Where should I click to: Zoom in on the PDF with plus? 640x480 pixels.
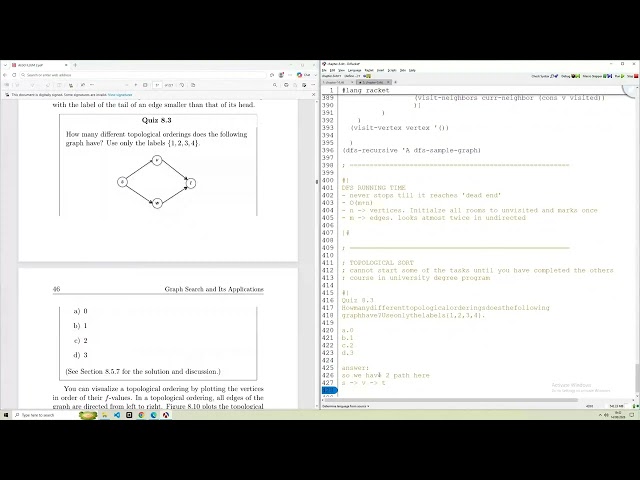(136, 85)
